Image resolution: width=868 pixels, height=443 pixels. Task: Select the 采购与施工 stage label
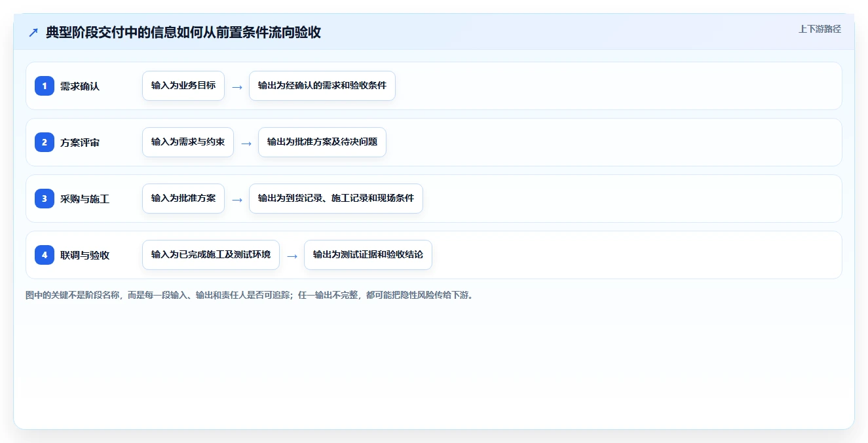tap(85, 199)
